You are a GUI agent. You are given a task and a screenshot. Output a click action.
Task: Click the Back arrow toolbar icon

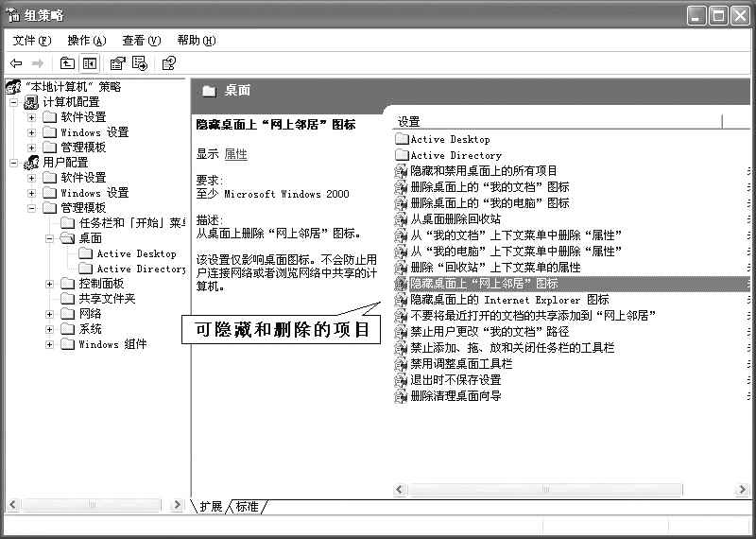(16, 63)
